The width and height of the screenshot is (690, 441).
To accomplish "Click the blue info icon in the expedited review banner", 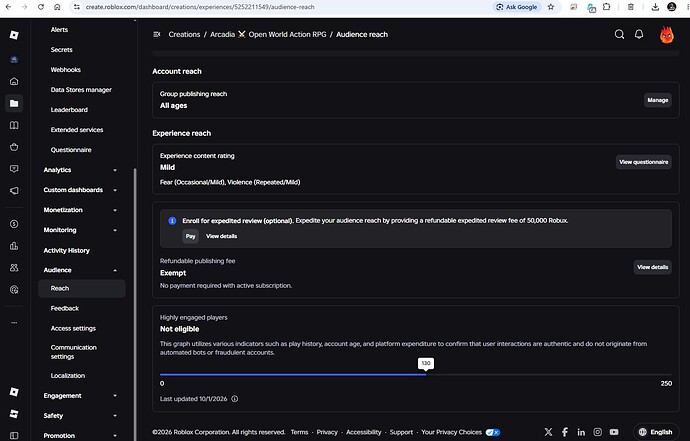I will [x=172, y=221].
